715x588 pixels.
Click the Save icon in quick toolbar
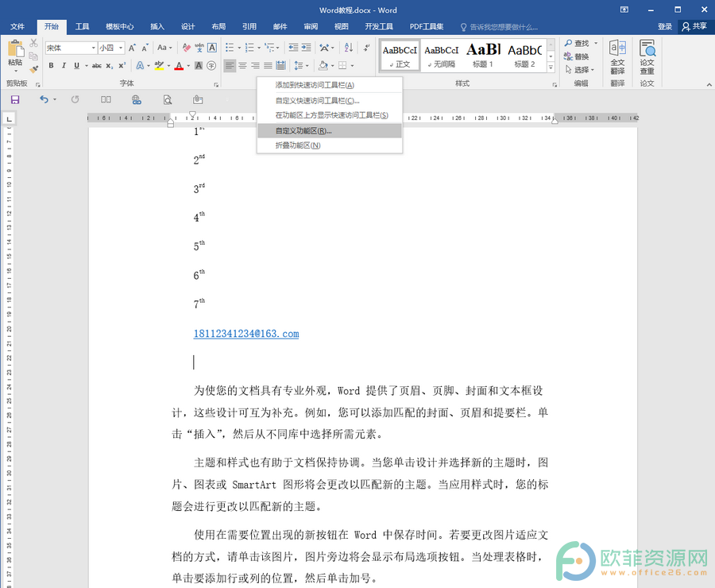[x=15, y=99]
